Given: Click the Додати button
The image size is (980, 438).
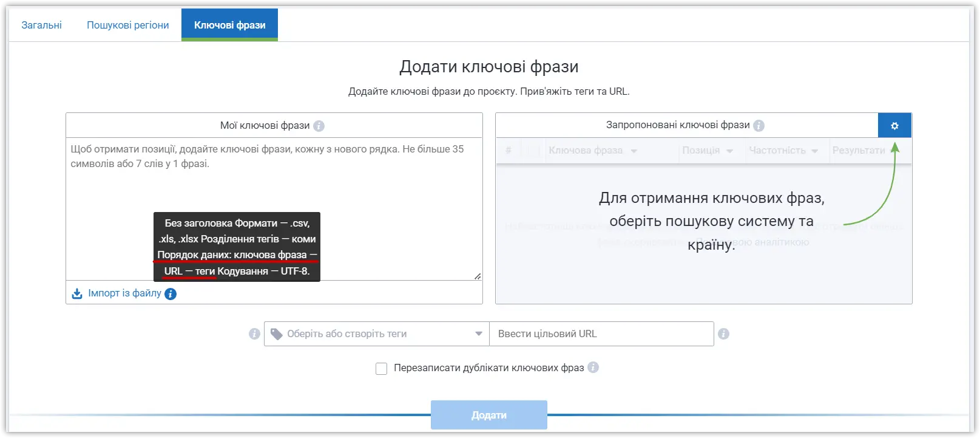Looking at the screenshot, I should click(x=489, y=415).
